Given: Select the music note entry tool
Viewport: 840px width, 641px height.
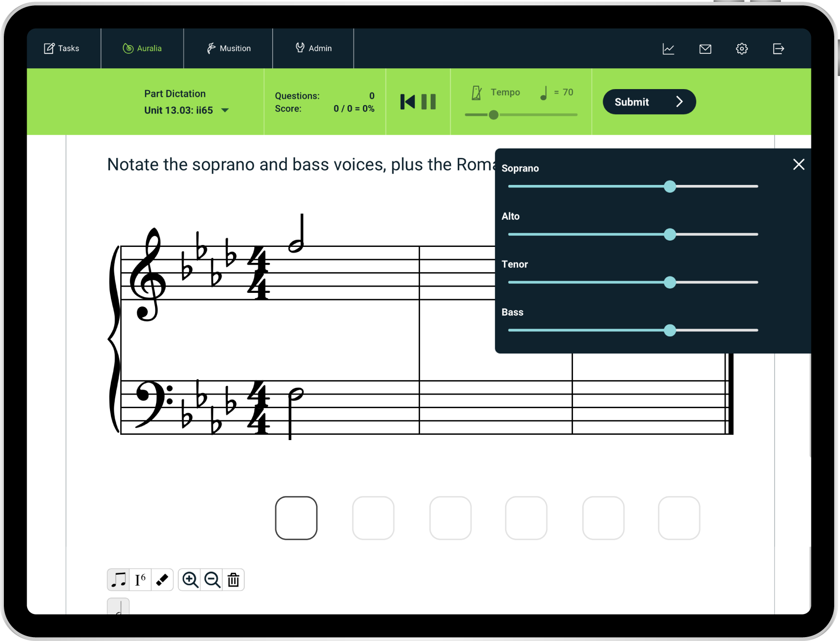Looking at the screenshot, I should pyautogui.click(x=118, y=580).
